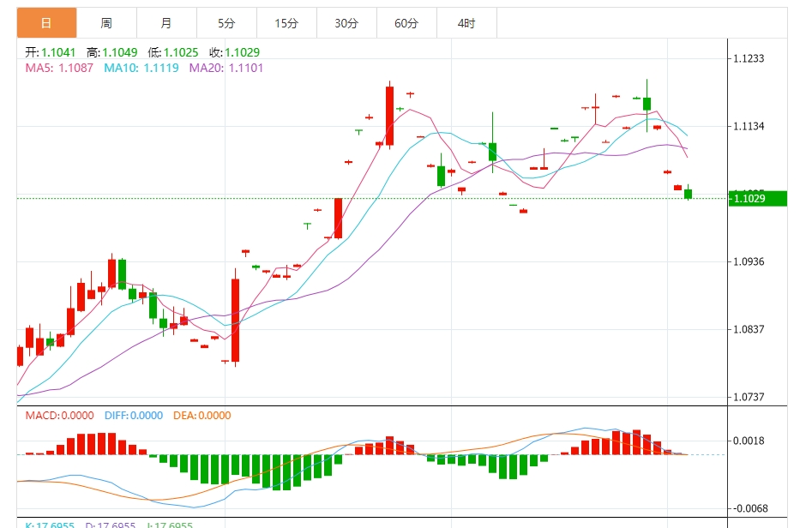Select the MA20: 1.1101 indicator label
This screenshot has width=812, height=528.
(x=226, y=68)
